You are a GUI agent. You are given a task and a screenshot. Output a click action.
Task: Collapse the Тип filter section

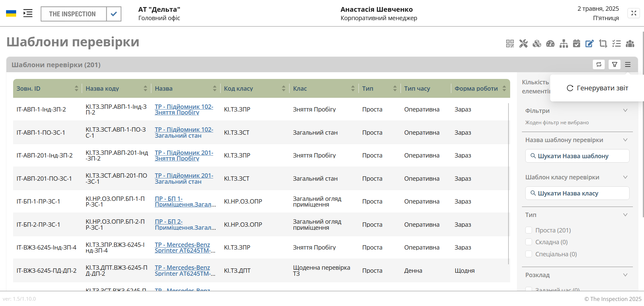[x=625, y=215]
